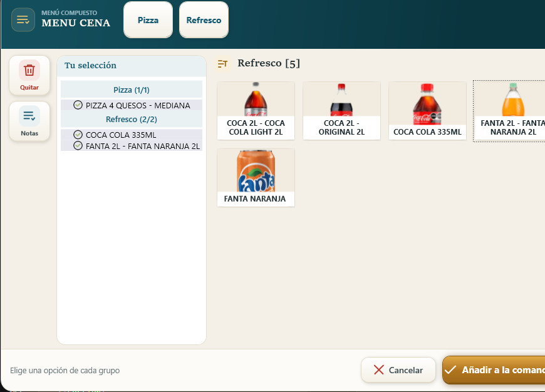Choose the FANTA NARANJA can card
Screen dimensions: 545x392
tap(256, 178)
